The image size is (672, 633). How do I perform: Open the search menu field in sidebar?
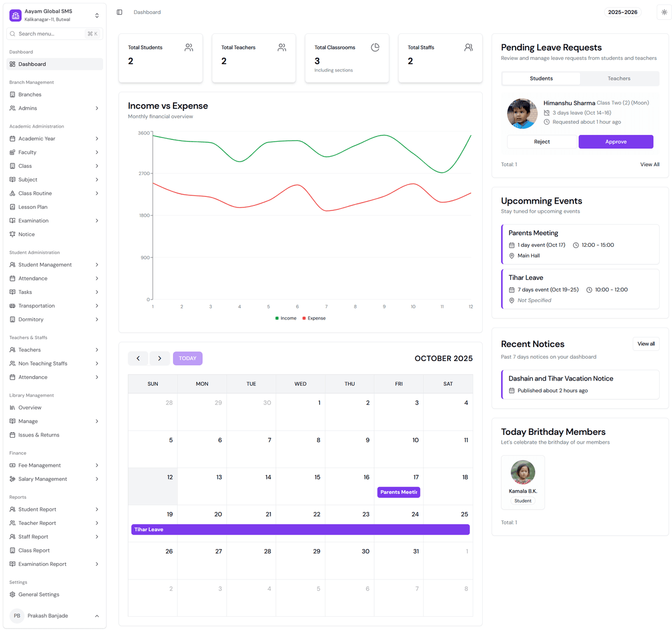pyautogui.click(x=54, y=34)
